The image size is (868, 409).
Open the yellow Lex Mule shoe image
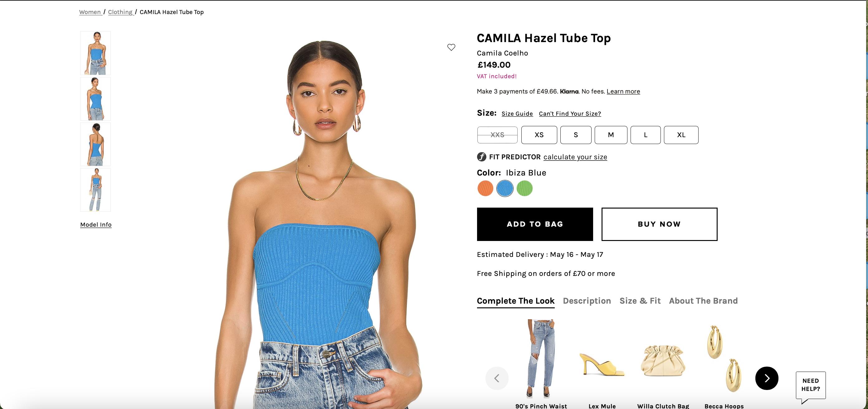pyautogui.click(x=602, y=363)
